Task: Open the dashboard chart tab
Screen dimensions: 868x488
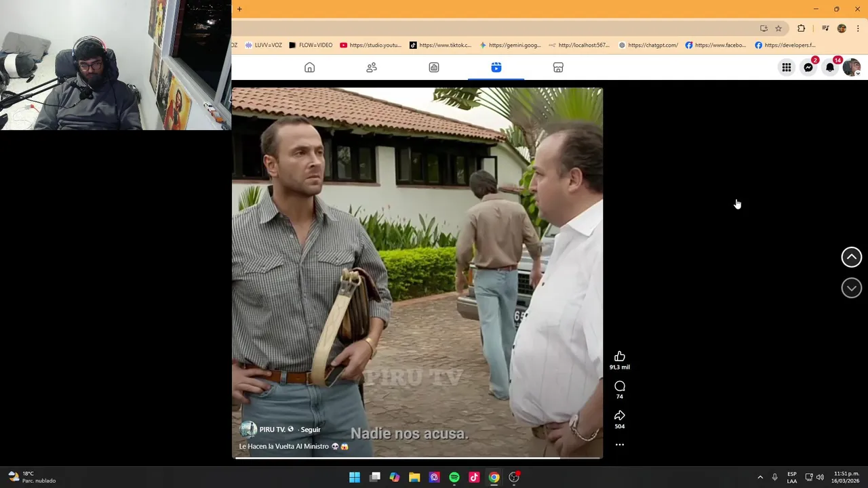Action: 434,68
